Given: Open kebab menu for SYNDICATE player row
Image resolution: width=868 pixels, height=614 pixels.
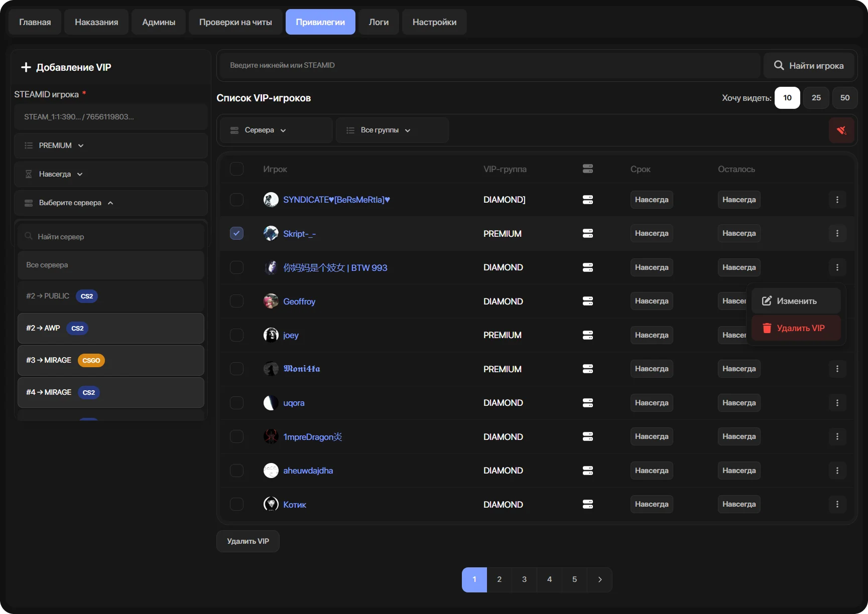Looking at the screenshot, I should (837, 200).
